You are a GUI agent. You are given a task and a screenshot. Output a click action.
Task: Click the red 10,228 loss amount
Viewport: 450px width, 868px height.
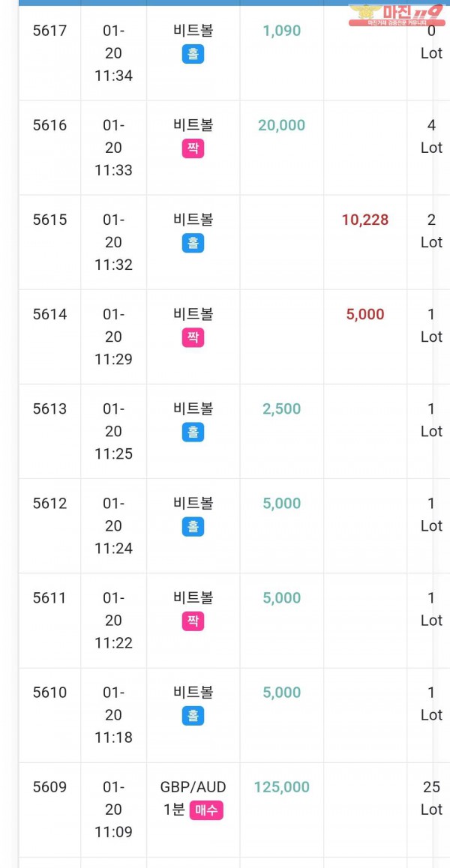pos(365,220)
